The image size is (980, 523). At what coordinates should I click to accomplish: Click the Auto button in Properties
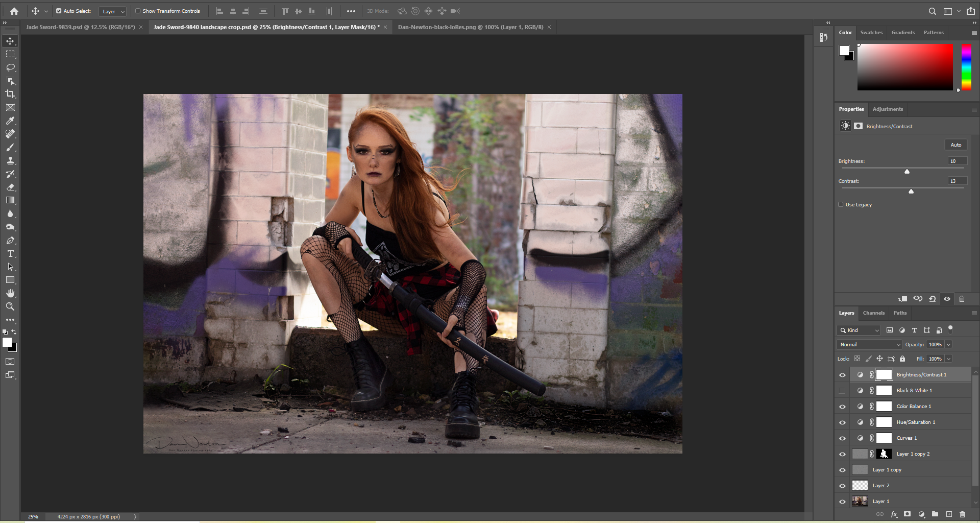(955, 145)
